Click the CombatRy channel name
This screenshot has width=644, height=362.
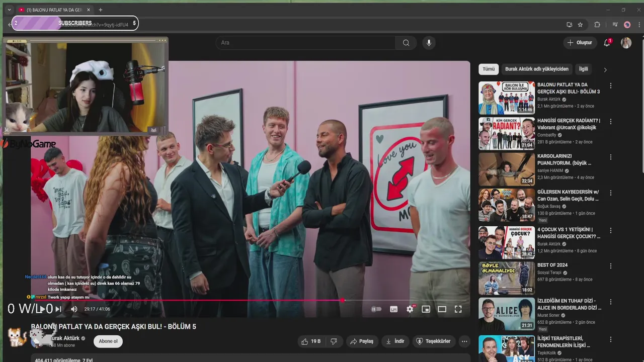point(547,135)
